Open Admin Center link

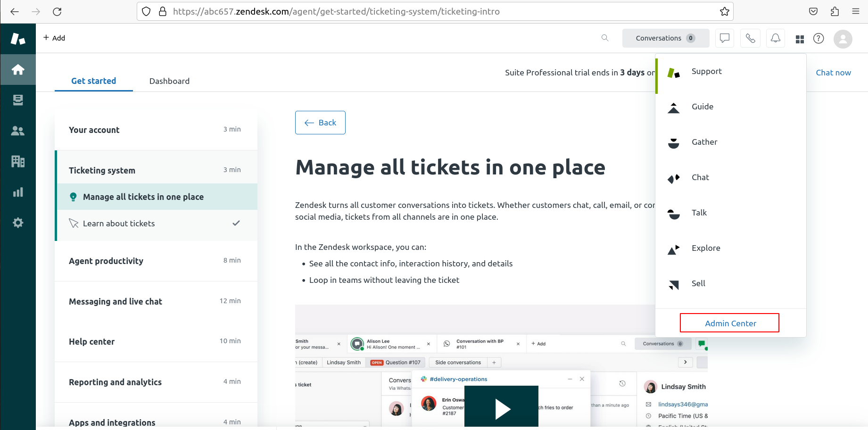coord(730,323)
